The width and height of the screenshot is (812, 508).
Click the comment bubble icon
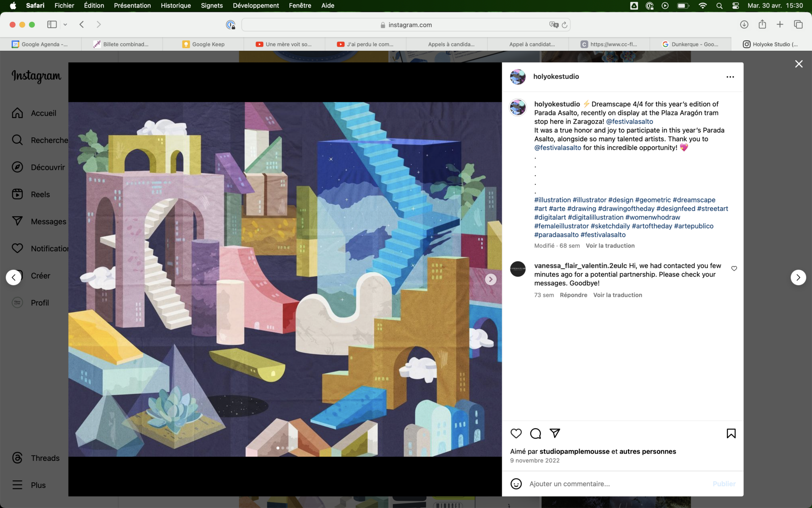[x=535, y=433]
